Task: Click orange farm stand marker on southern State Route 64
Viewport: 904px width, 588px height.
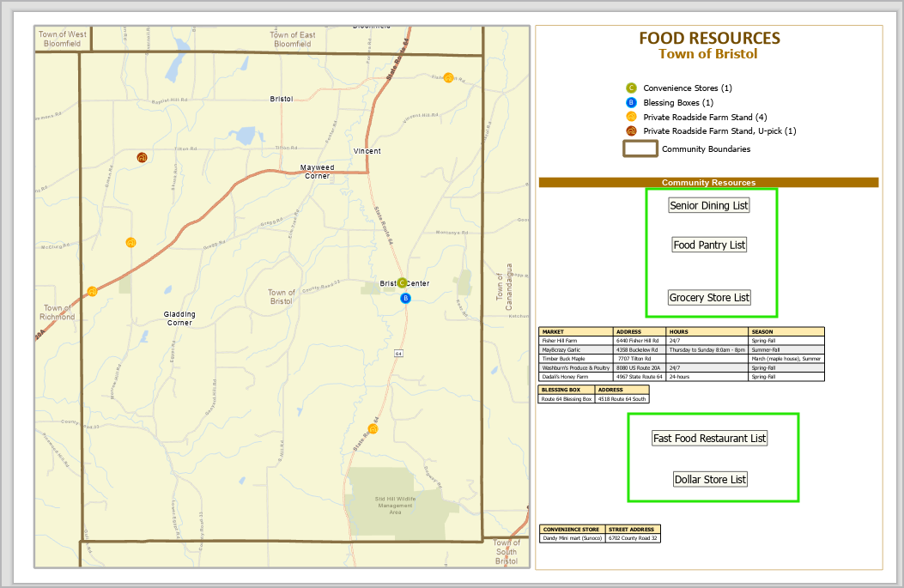Action: 373,429
